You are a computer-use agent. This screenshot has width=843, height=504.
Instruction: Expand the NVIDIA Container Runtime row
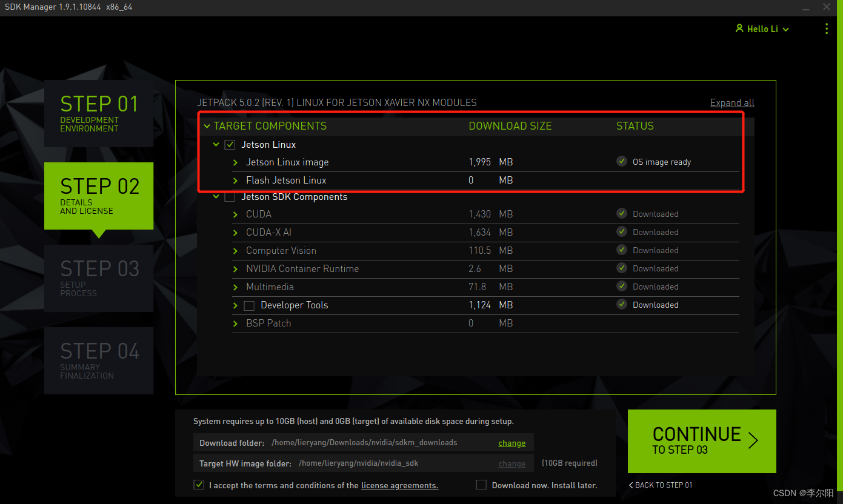pyautogui.click(x=235, y=269)
